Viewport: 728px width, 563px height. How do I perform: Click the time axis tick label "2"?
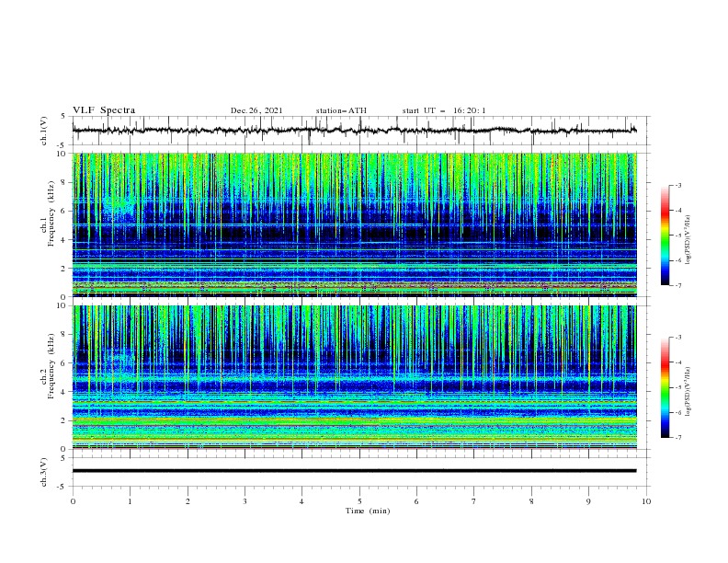pyautogui.click(x=188, y=501)
